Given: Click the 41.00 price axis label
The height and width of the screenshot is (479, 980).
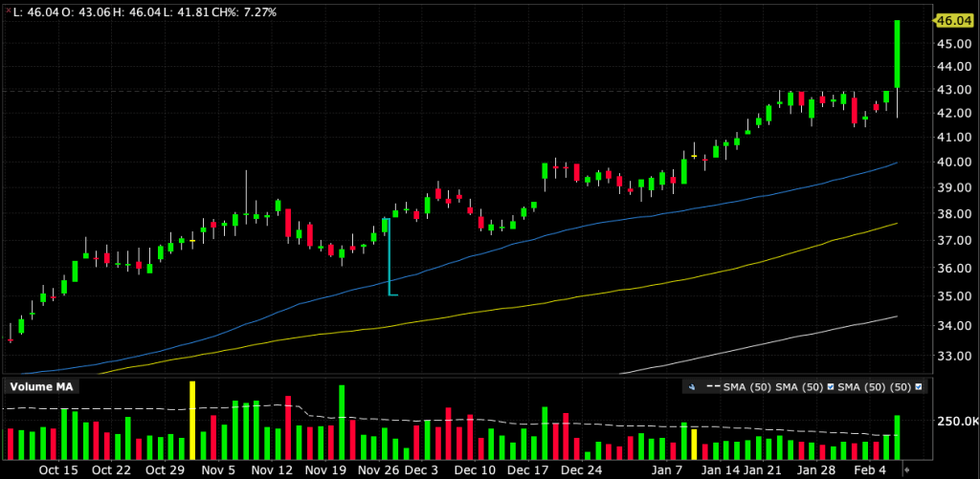Looking at the screenshot, I should point(953,138).
